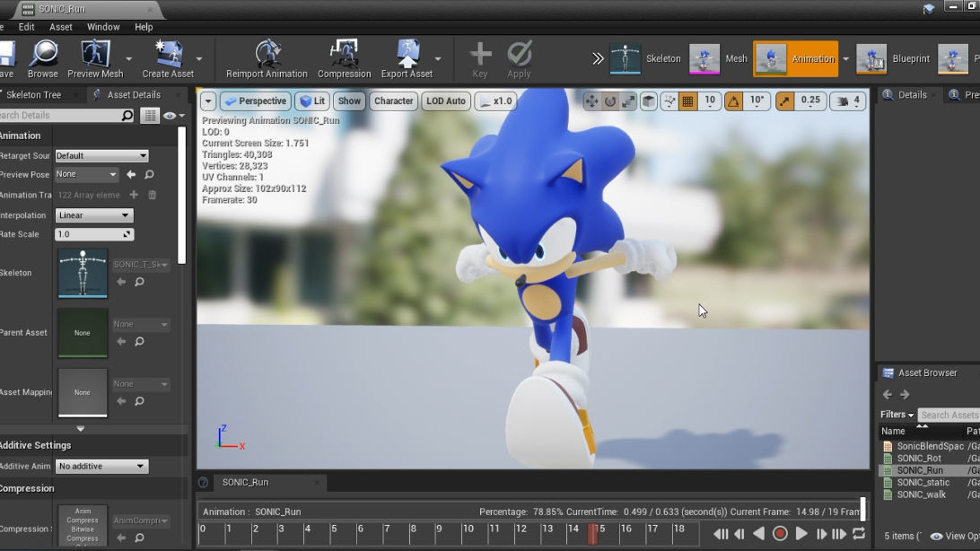This screenshot has width=980, height=551.
Task: Toggle grid snapping in viewport
Action: pos(687,101)
